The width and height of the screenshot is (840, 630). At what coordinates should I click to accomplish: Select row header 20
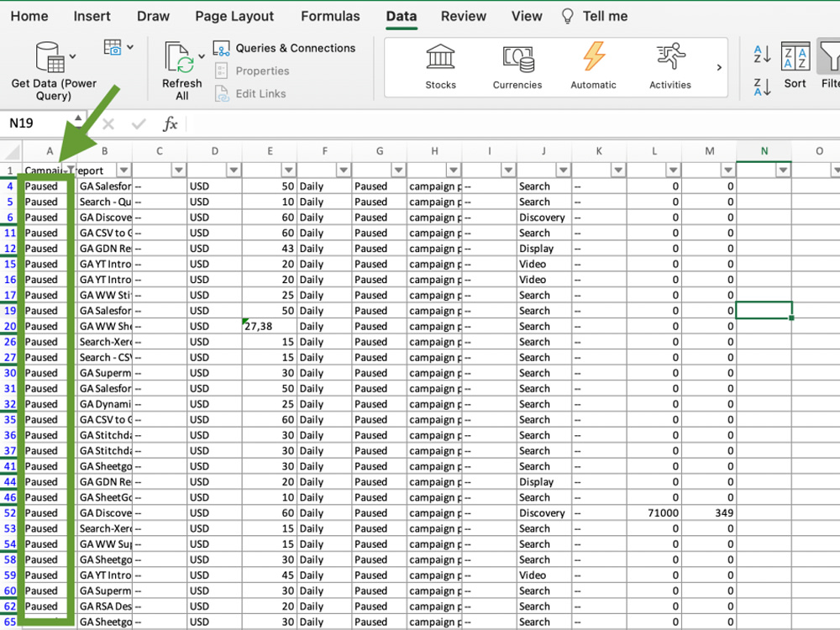tap(10, 326)
